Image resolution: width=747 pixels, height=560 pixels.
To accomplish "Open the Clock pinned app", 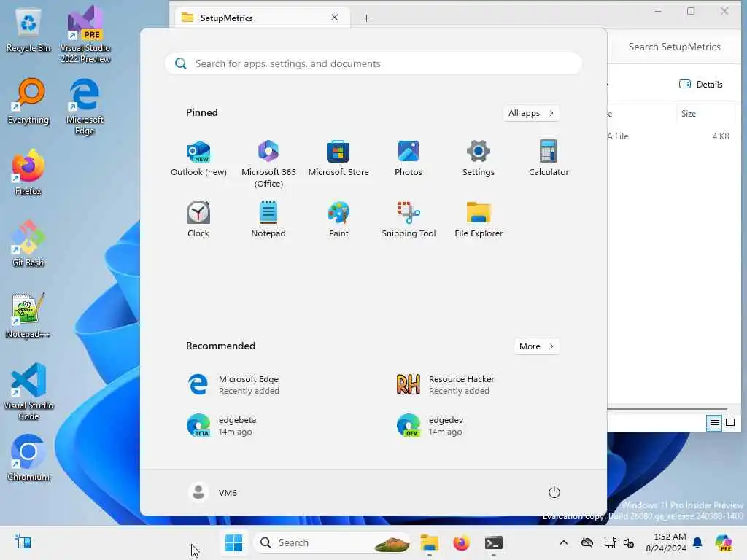I will 198,219.
